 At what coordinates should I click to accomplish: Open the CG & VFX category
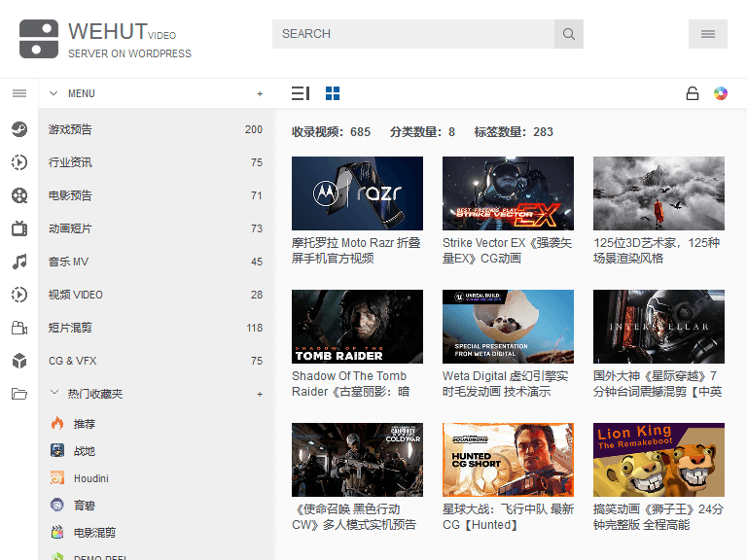(x=156, y=361)
